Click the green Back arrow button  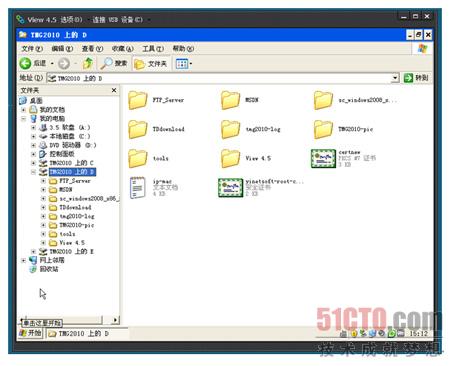click(x=25, y=63)
